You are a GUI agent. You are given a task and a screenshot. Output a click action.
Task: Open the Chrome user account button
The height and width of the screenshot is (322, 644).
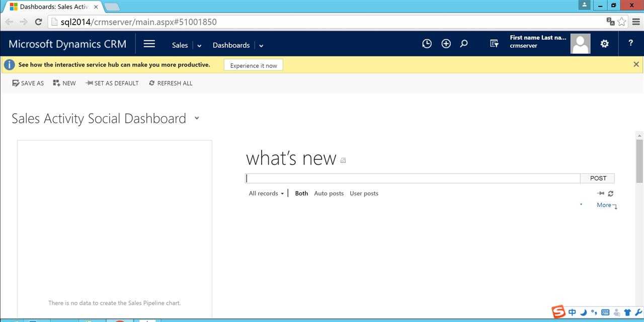[584, 5]
